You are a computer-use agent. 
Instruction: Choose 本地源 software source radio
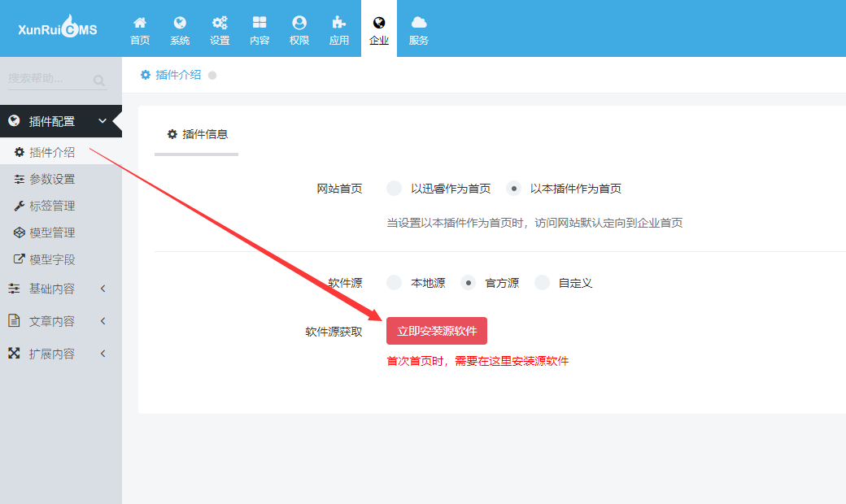[x=395, y=282]
